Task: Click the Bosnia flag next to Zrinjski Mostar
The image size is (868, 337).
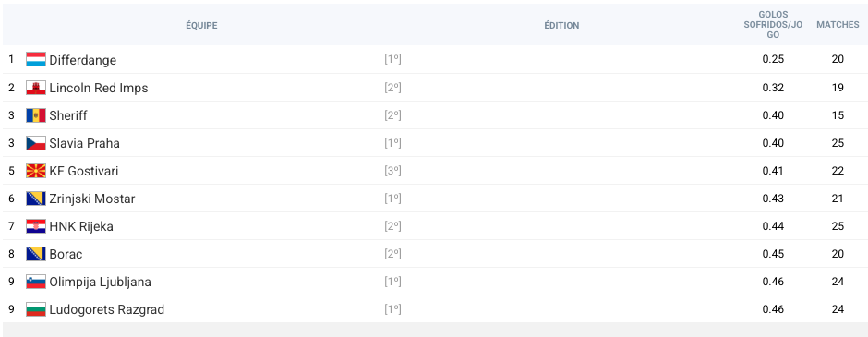Action: click(36, 199)
